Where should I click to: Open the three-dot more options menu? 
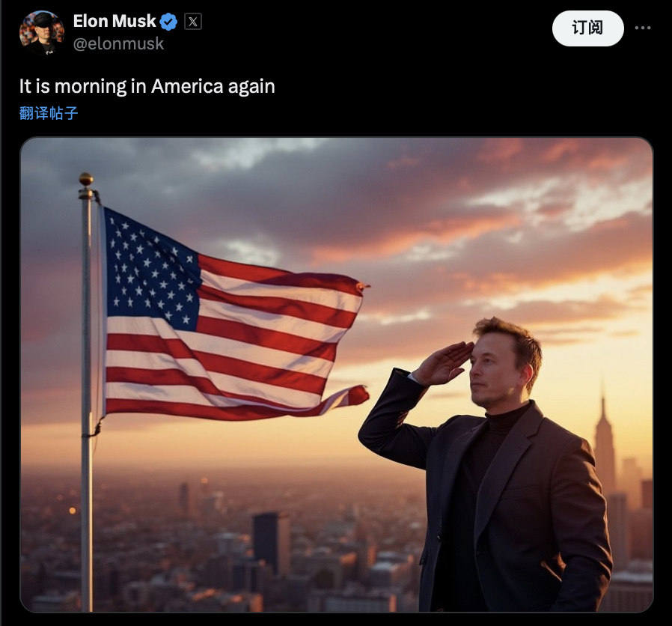(643, 28)
